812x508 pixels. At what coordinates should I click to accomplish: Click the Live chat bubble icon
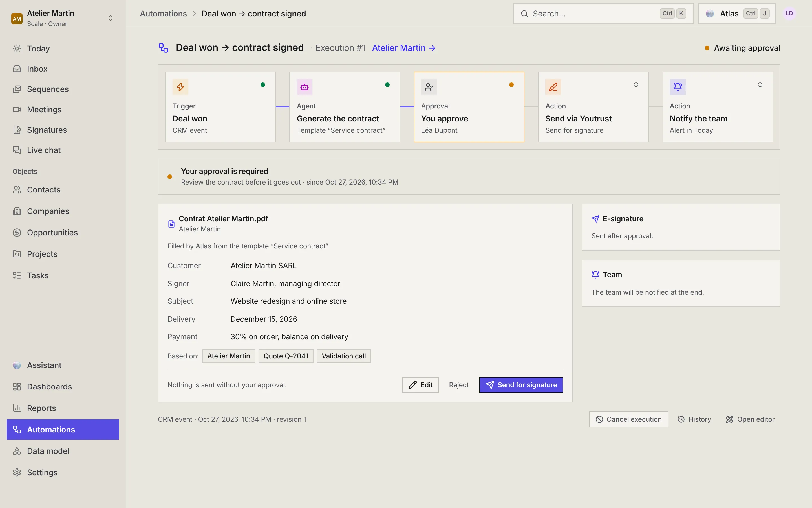pyautogui.click(x=17, y=150)
